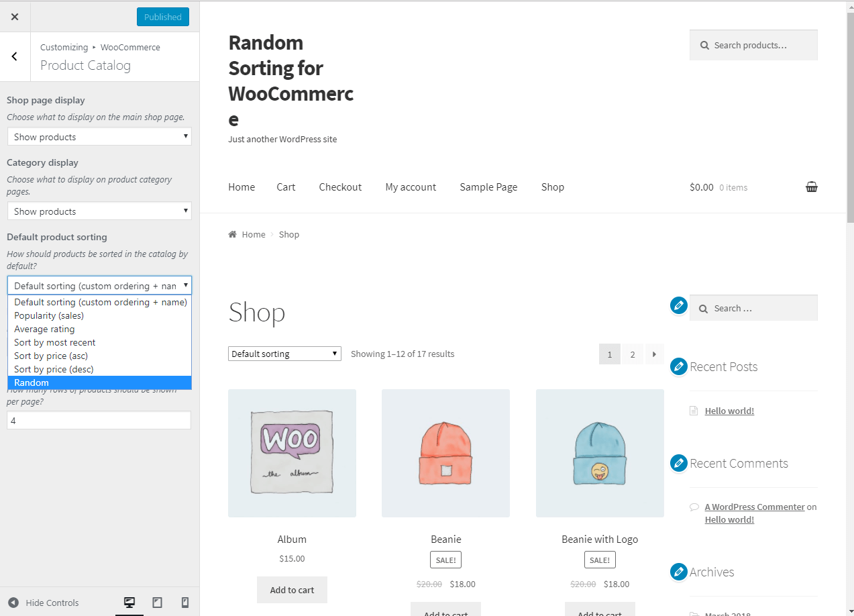Open the Hello world! recent post link
Image resolution: width=854 pixels, height=616 pixels.
729,411
